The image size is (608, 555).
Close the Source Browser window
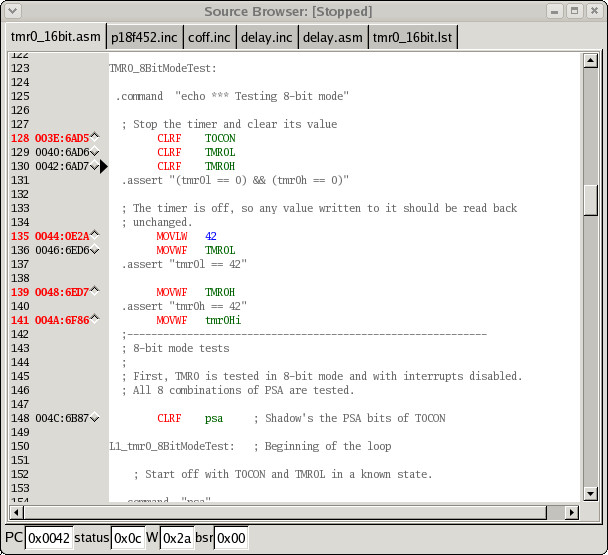594,11
